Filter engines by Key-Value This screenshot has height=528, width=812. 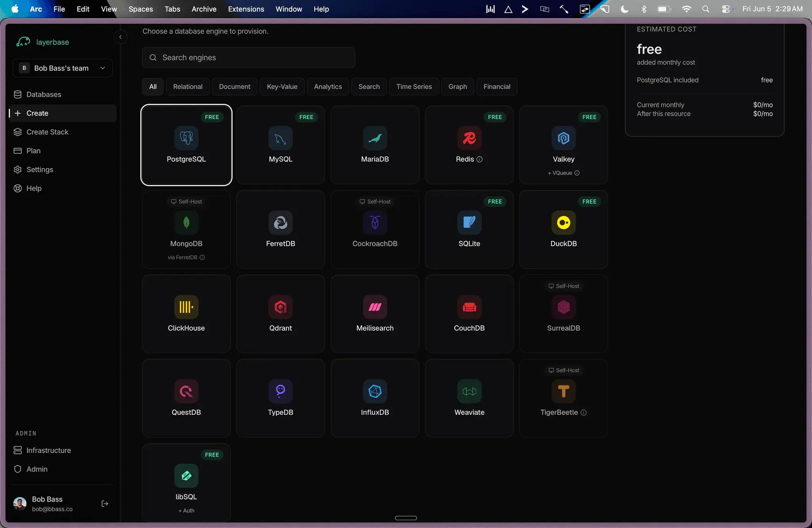[x=282, y=87]
